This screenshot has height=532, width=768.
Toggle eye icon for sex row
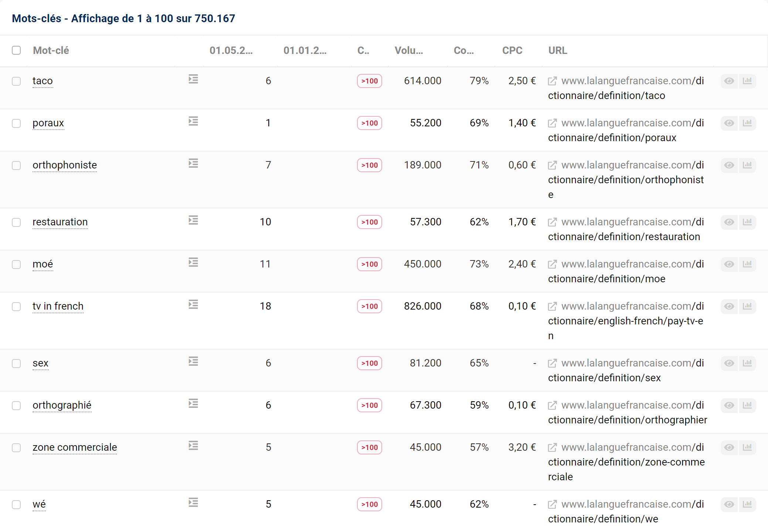[x=729, y=363]
